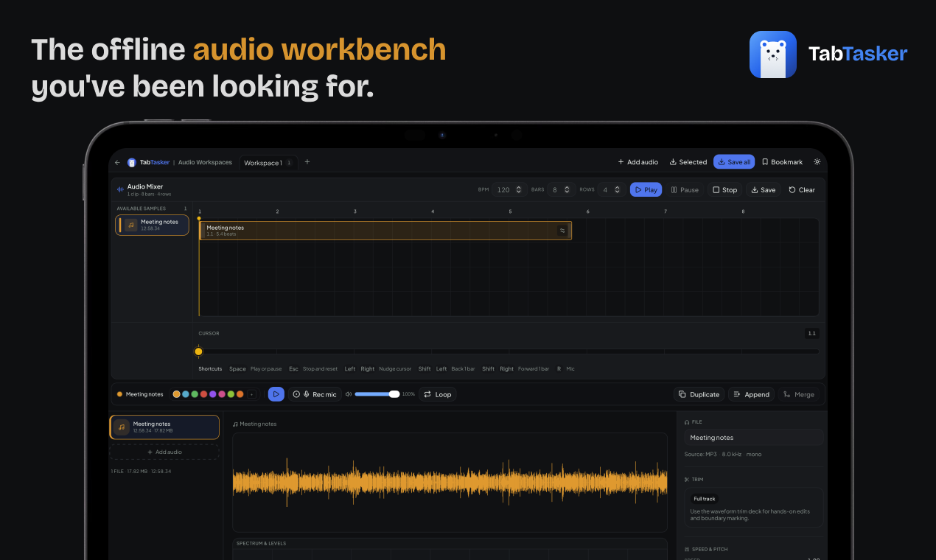Edit the ROWS value 4

[606, 189]
